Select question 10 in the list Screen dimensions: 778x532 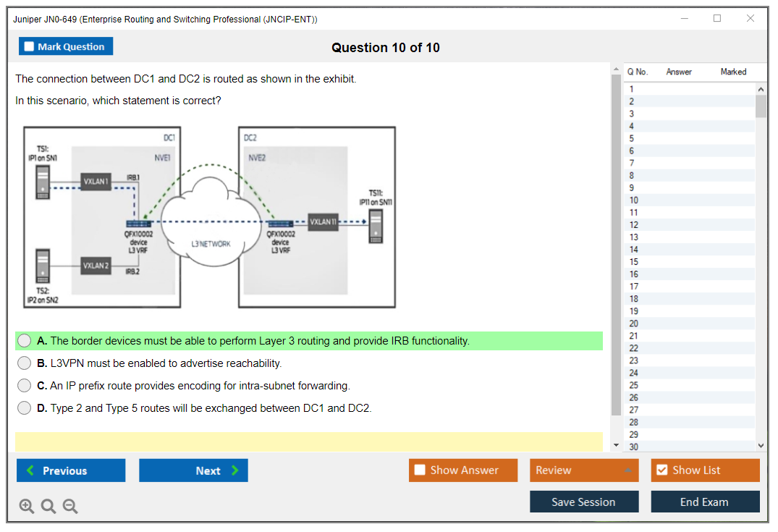coord(634,200)
